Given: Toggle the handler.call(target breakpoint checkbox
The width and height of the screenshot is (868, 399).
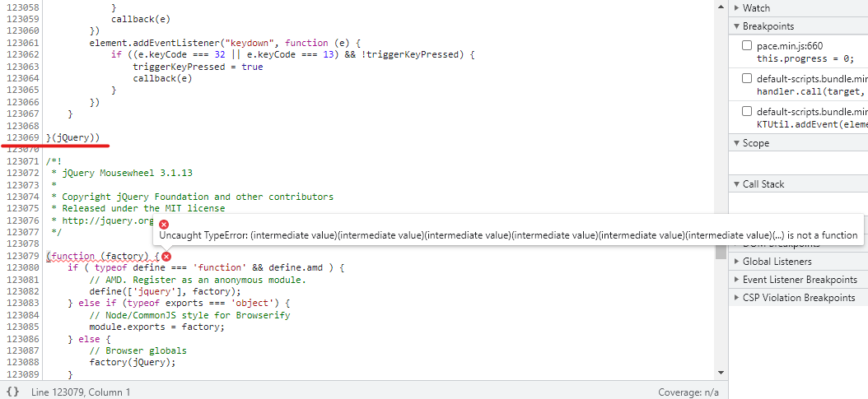Looking at the screenshot, I should [x=747, y=78].
